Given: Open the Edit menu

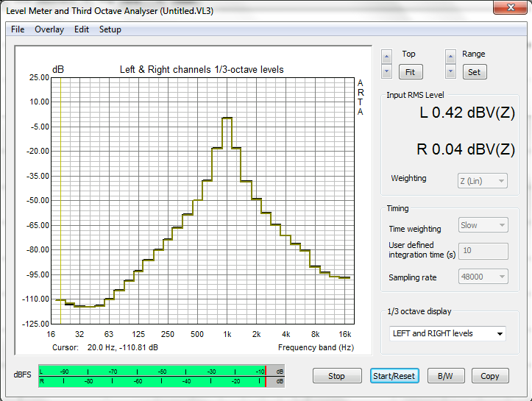Looking at the screenshot, I should tap(82, 29).
